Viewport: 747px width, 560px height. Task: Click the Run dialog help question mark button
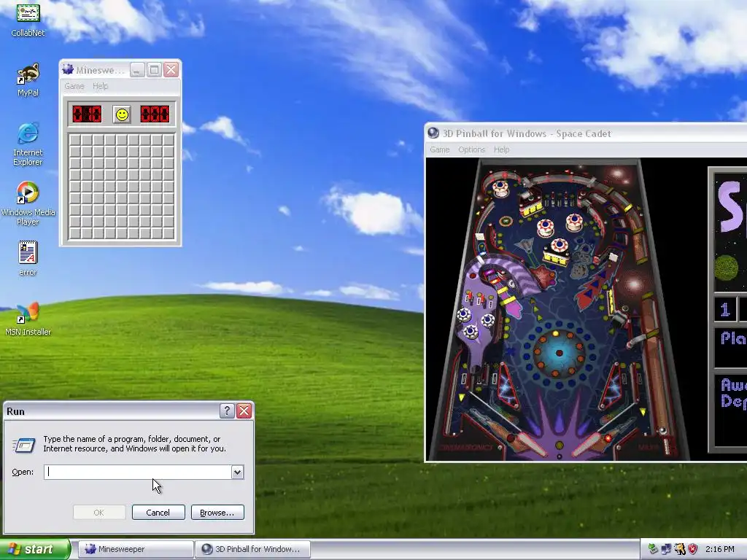(x=228, y=411)
